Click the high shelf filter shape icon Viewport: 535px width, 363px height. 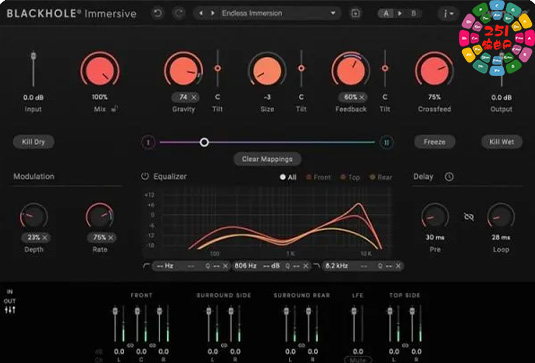316,266
